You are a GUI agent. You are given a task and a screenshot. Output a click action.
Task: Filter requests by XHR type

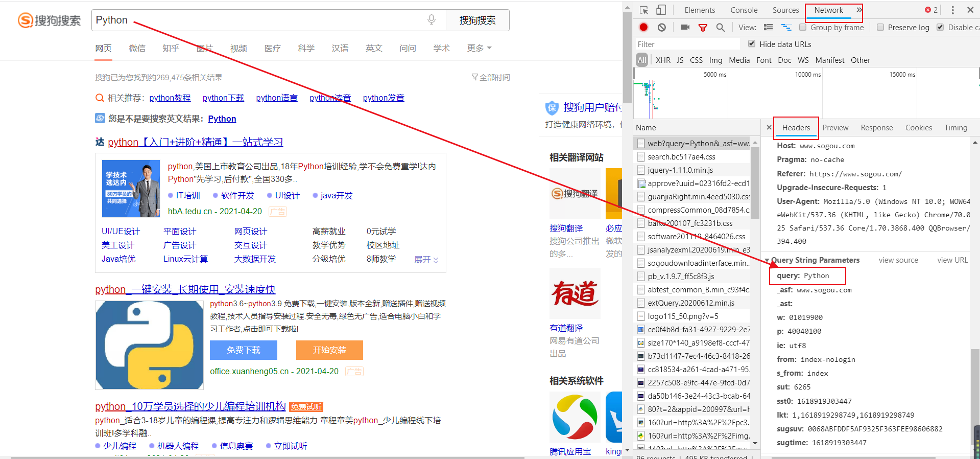point(663,60)
